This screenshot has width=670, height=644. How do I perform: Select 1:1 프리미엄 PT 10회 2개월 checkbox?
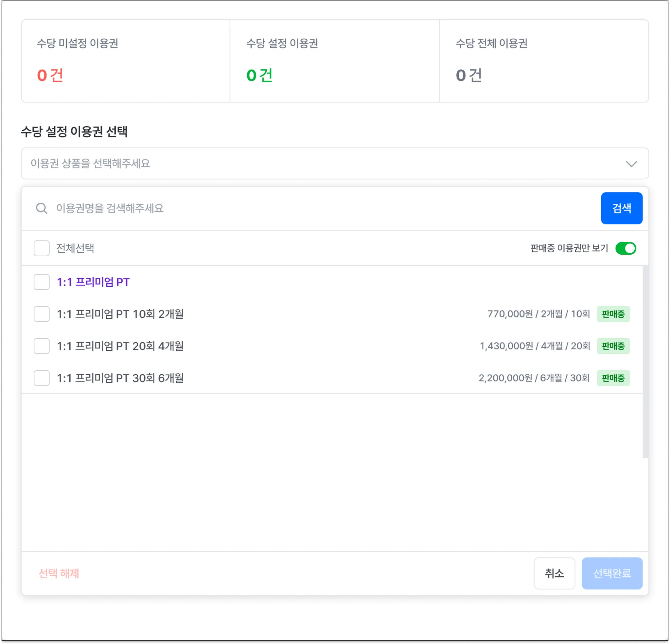pos(41,314)
